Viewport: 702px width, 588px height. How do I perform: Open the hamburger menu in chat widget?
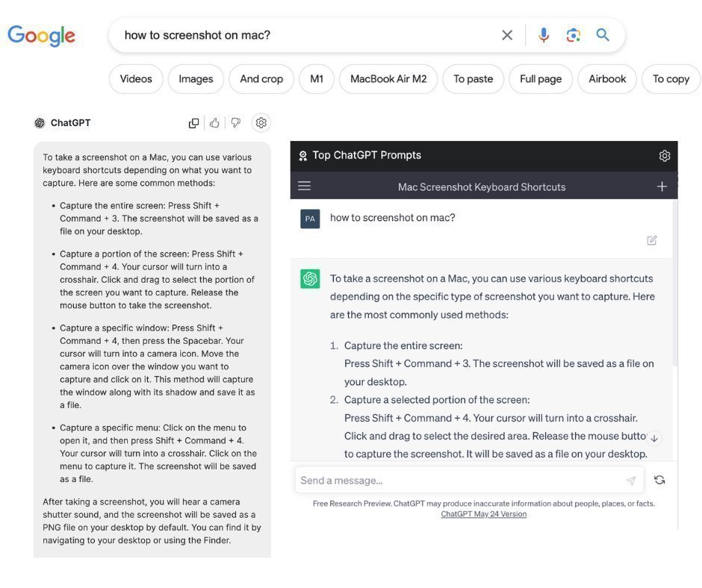pos(305,186)
